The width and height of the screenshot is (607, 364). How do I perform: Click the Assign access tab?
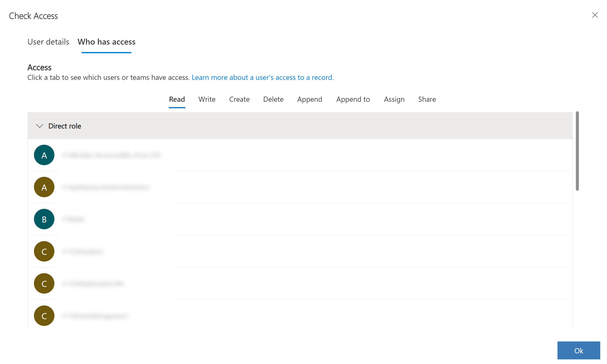coord(394,99)
